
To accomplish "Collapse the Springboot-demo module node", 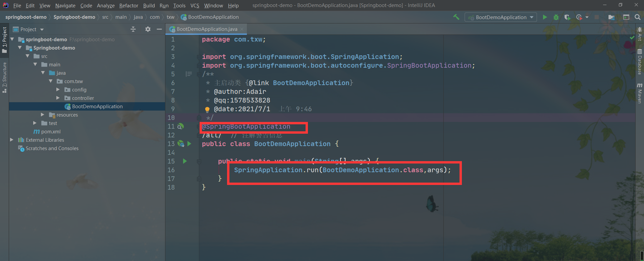I will point(20,48).
